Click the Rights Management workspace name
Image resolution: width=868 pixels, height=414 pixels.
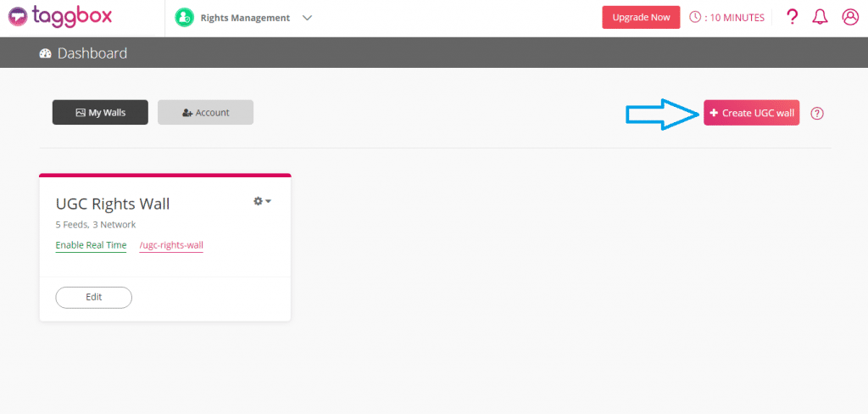(245, 18)
